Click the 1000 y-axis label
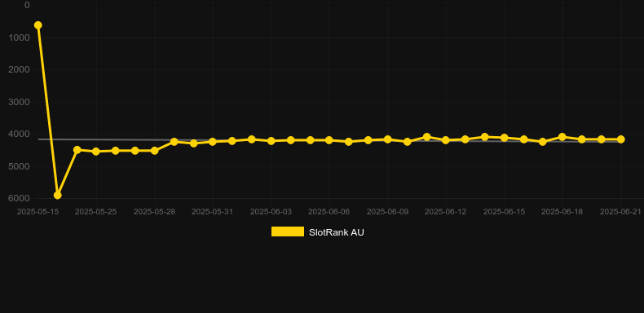This screenshot has height=313, width=644. pos(19,37)
